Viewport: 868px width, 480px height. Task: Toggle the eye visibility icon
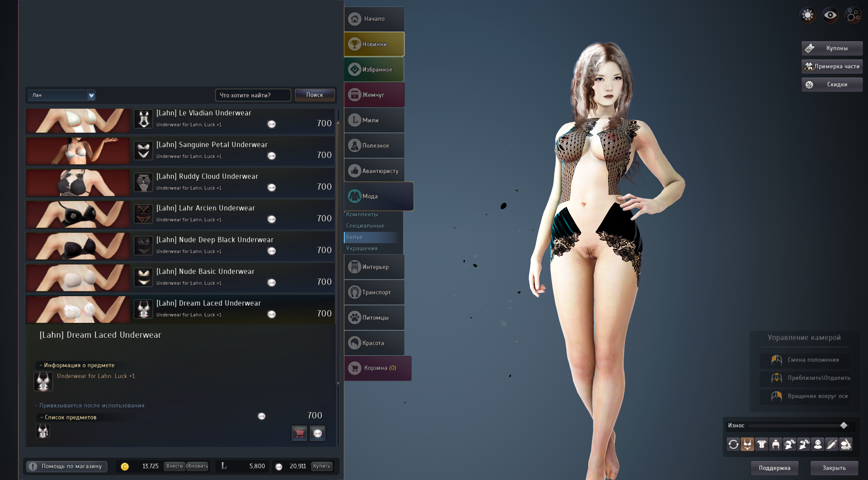[830, 15]
